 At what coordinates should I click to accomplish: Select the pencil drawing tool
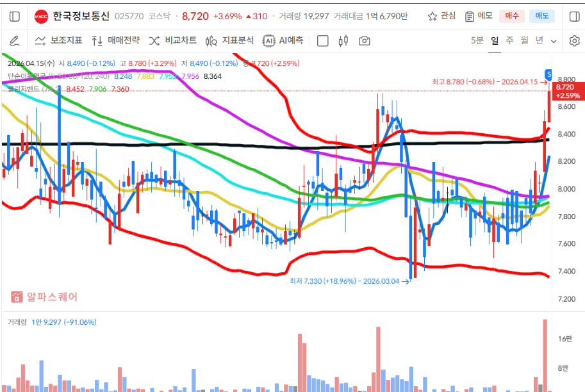coord(14,41)
